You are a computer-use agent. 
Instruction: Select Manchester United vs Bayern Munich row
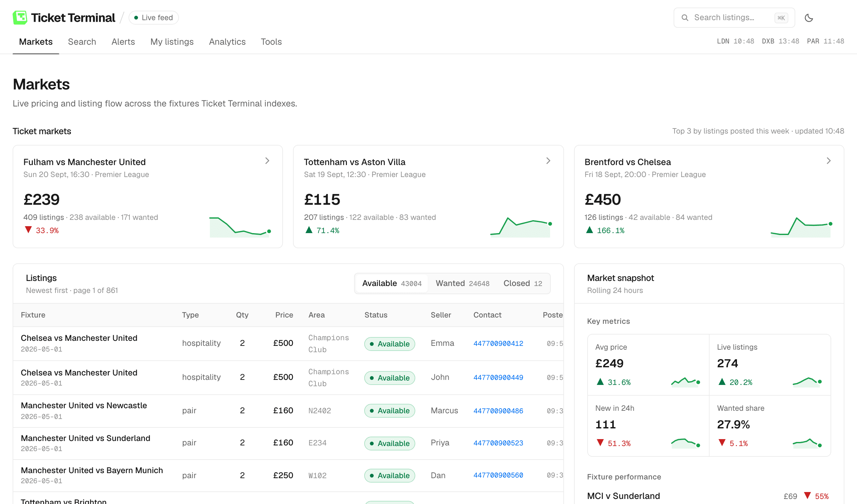pos(288,475)
